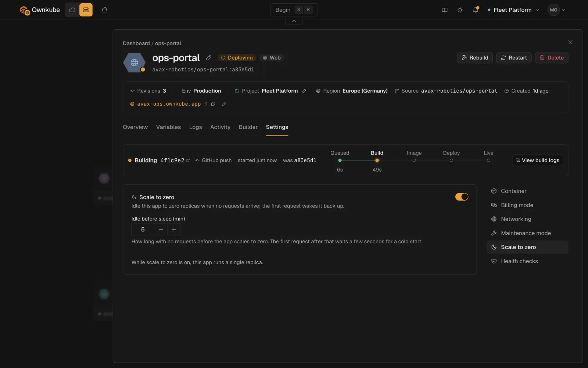Click the Rebuild button
588x368 pixels.
[475, 58]
